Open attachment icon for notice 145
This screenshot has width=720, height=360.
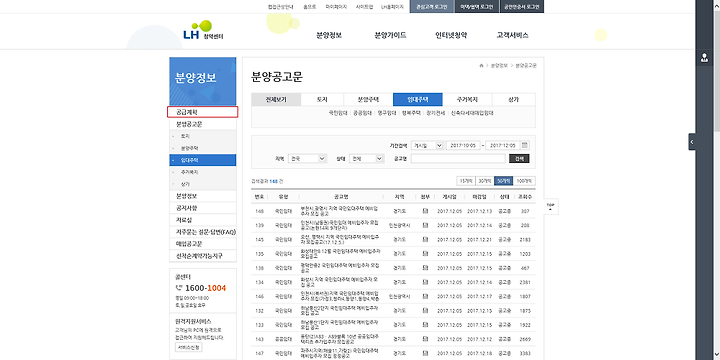coord(425,240)
